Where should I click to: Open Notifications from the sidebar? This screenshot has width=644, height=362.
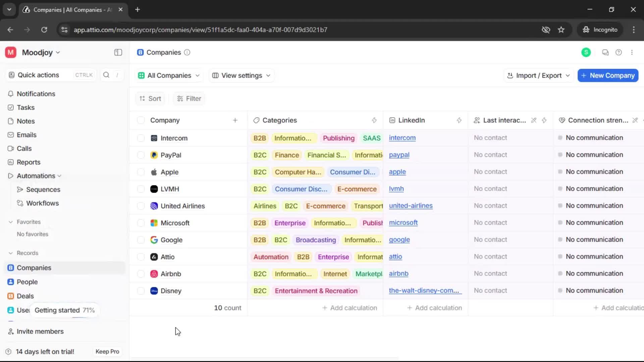pyautogui.click(x=36, y=94)
